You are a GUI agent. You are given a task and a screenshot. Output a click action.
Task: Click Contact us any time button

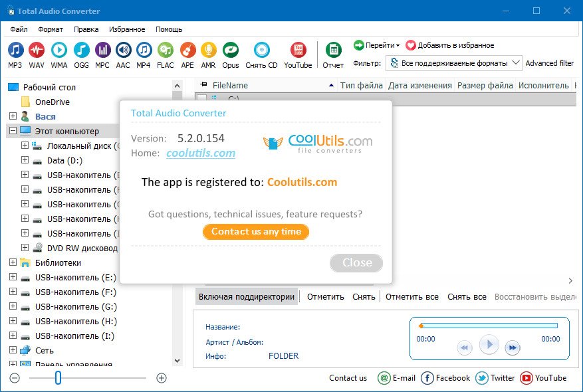pos(256,232)
